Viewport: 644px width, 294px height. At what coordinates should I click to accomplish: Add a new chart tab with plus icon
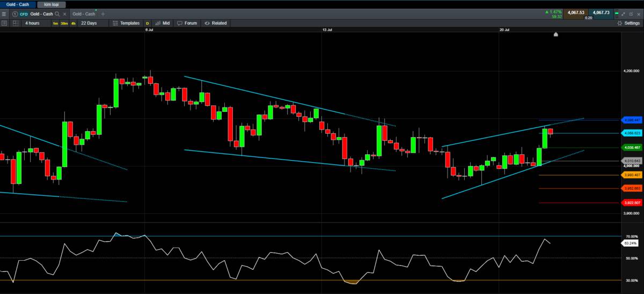pyautogui.click(x=103, y=13)
